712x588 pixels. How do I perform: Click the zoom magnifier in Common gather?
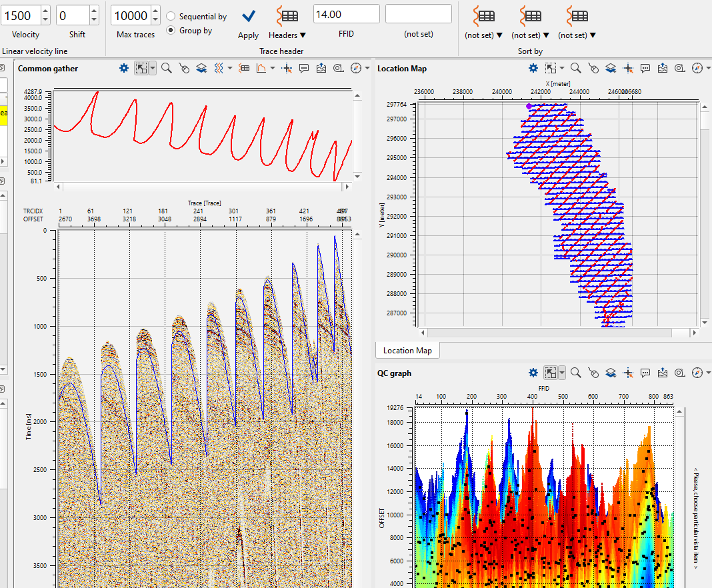click(x=166, y=68)
